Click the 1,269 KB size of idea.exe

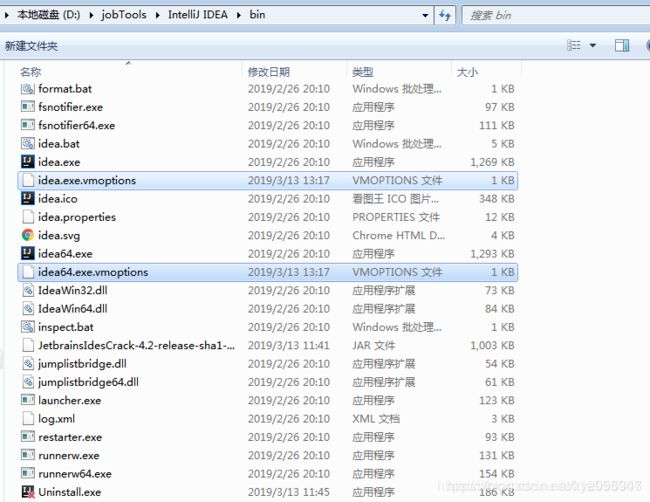tap(492, 162)
